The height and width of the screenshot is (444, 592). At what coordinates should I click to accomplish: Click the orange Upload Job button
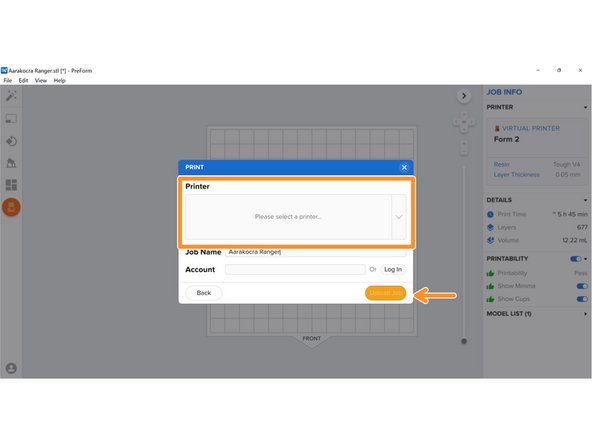coord(385,293)
